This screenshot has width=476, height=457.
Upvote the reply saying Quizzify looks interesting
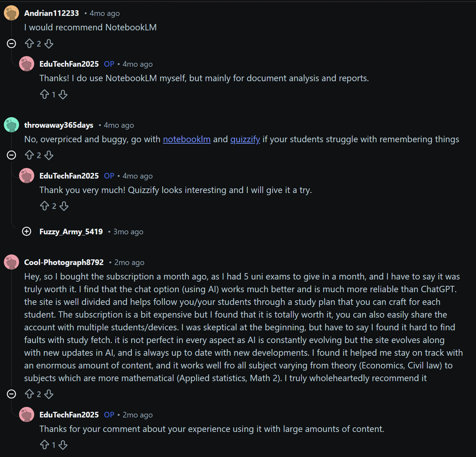coord(44,206)
